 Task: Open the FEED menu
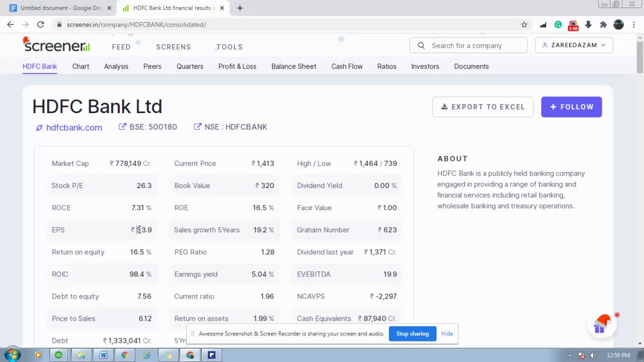pos(121,47)
